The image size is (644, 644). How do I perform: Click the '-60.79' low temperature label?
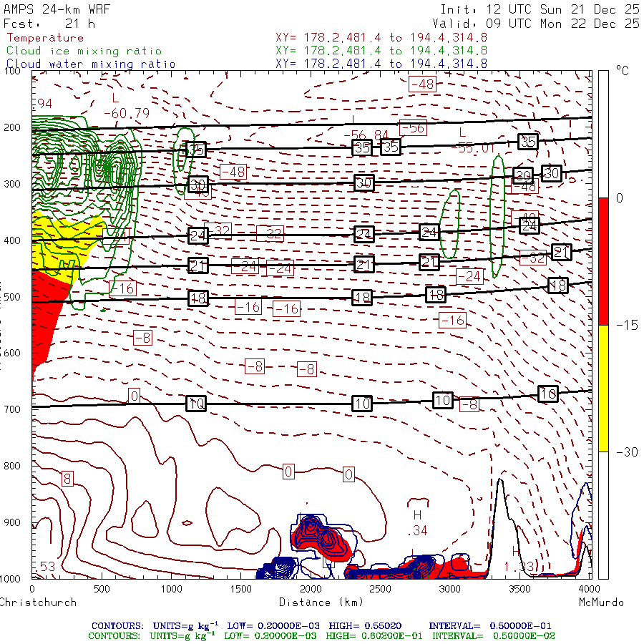(x=127, y=113)
